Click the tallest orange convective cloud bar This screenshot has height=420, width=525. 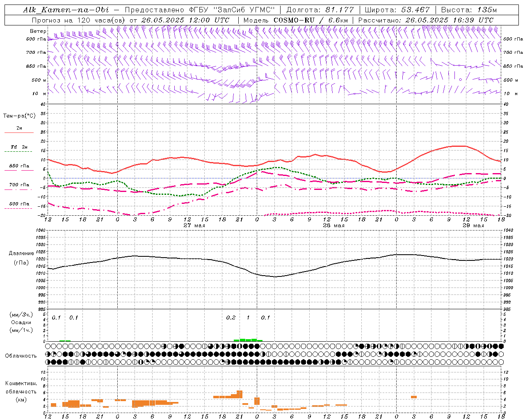point(240,394)
